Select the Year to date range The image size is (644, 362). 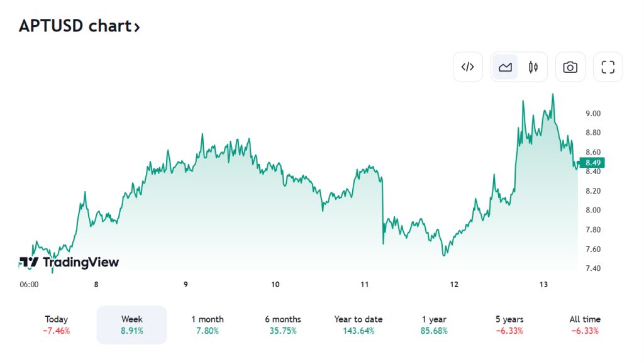358,325
